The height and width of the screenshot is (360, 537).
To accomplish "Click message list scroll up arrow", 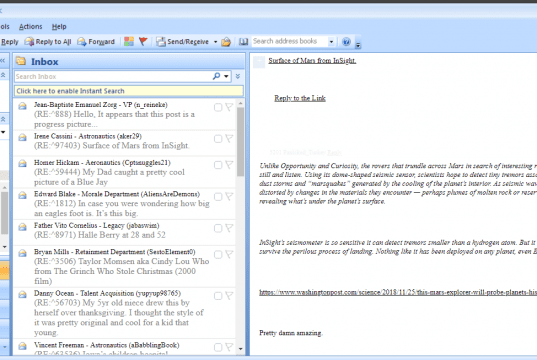I will click(x=240, y=103).
